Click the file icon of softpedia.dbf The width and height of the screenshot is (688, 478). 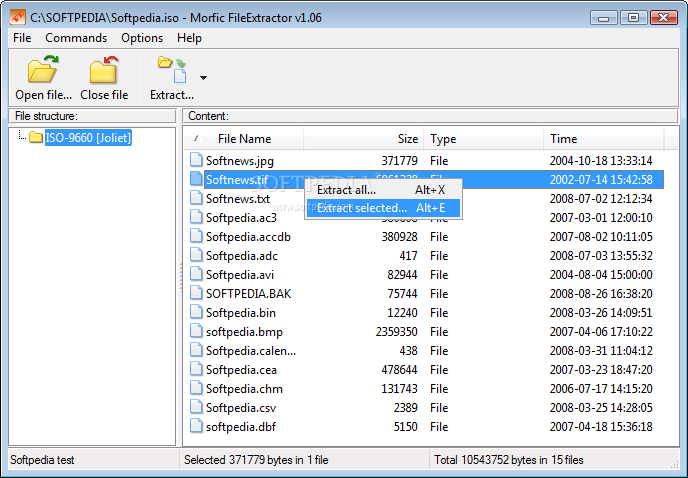pyautogui.click(x=196, y=426)
